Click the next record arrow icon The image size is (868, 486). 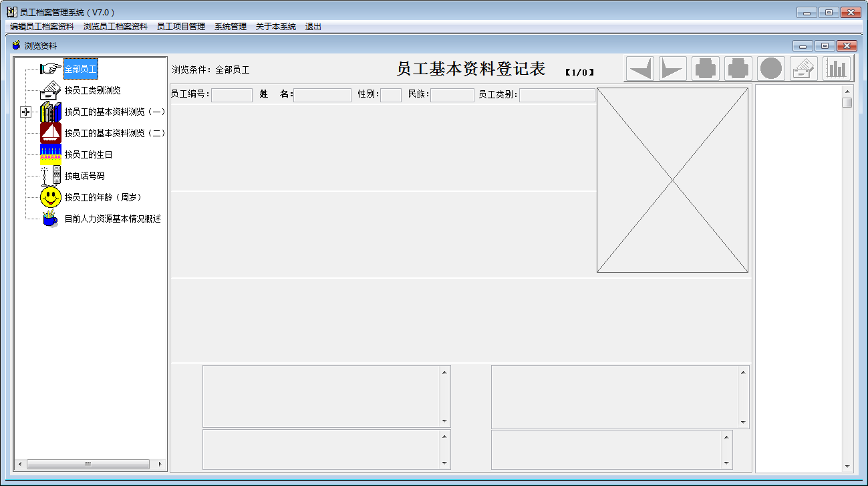click(x=672, y=67)
